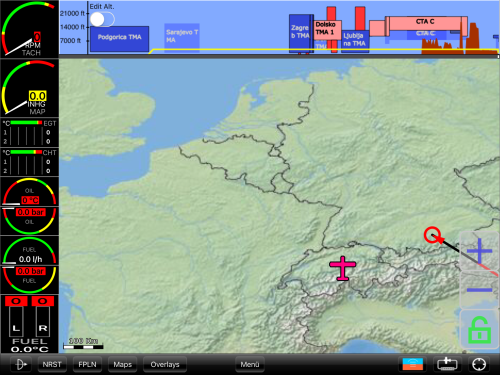Screen dimensions: 500x375
Task: Click the add waypoint icon in toolbar
Action: tap(447, 364)
